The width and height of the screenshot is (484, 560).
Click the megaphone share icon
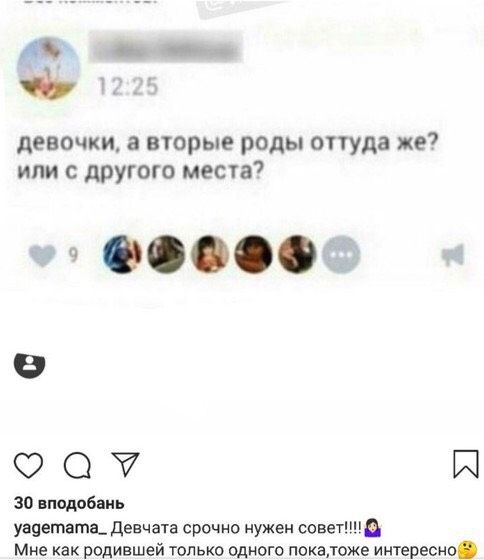[x=453, y=255]
